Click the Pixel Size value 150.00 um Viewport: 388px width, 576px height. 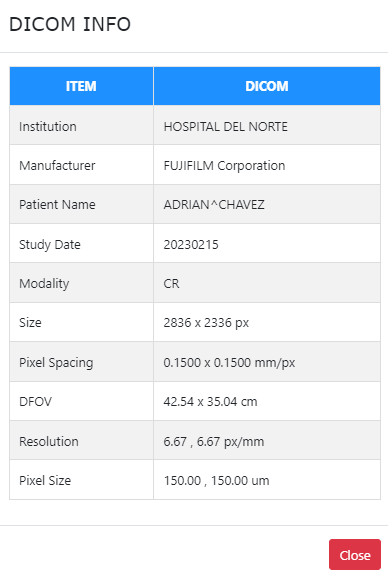(216, 480)
